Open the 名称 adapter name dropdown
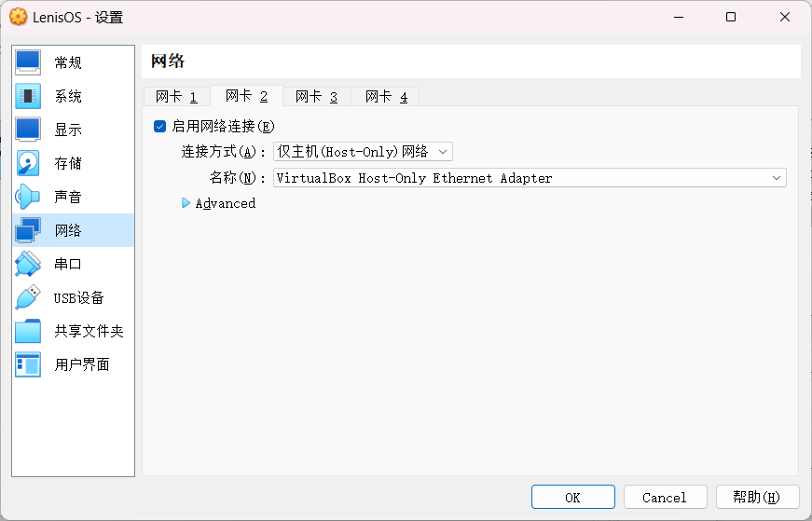 pos(530,178)
